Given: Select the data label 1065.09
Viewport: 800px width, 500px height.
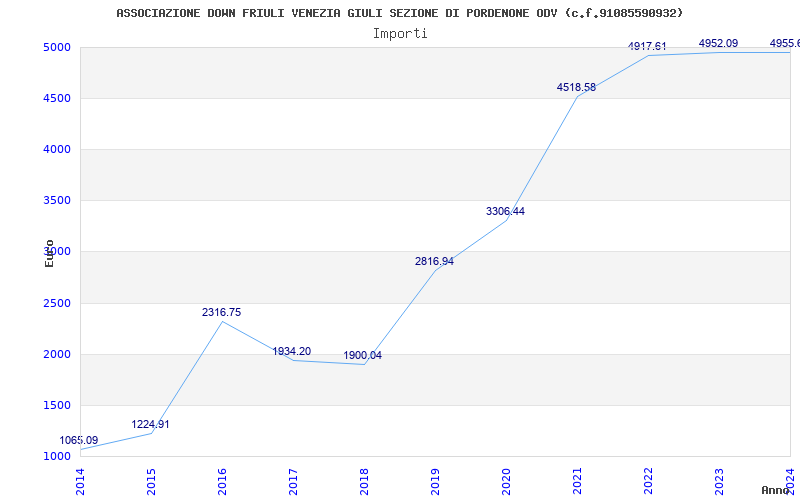Looking at the screenshot, I should (79, 440).
